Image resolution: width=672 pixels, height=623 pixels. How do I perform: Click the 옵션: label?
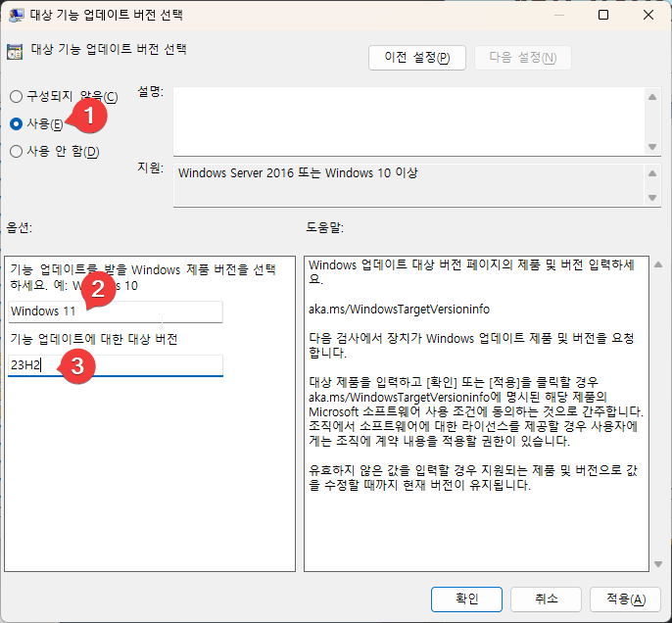tap(20, 227)
